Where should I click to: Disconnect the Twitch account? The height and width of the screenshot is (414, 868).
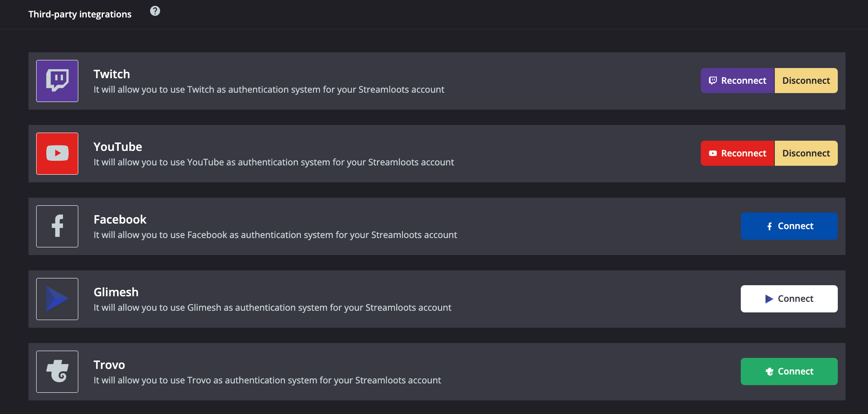(x=806, y=81)
